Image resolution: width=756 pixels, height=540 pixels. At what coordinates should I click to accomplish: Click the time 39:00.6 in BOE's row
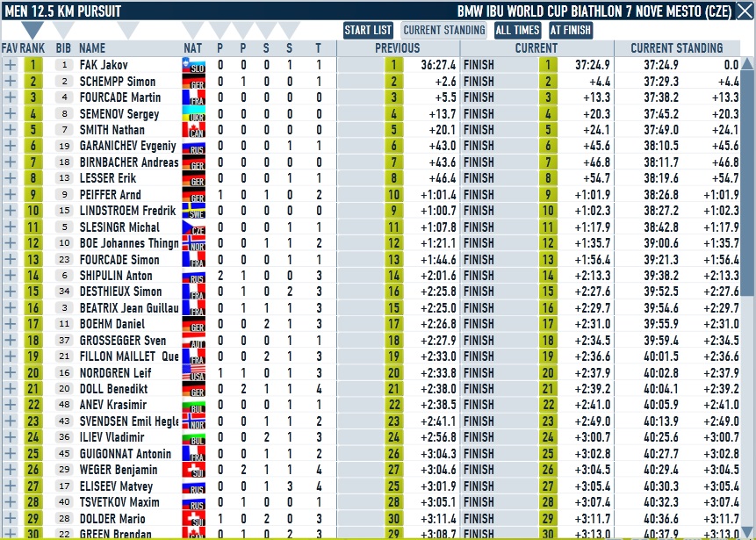click(x=661, y=243)
